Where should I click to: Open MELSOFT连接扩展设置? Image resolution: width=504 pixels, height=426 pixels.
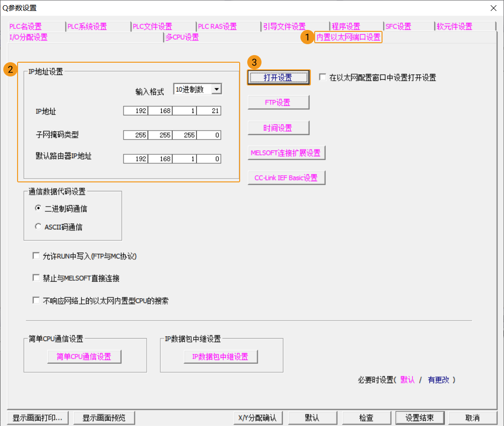click(286, 152)
